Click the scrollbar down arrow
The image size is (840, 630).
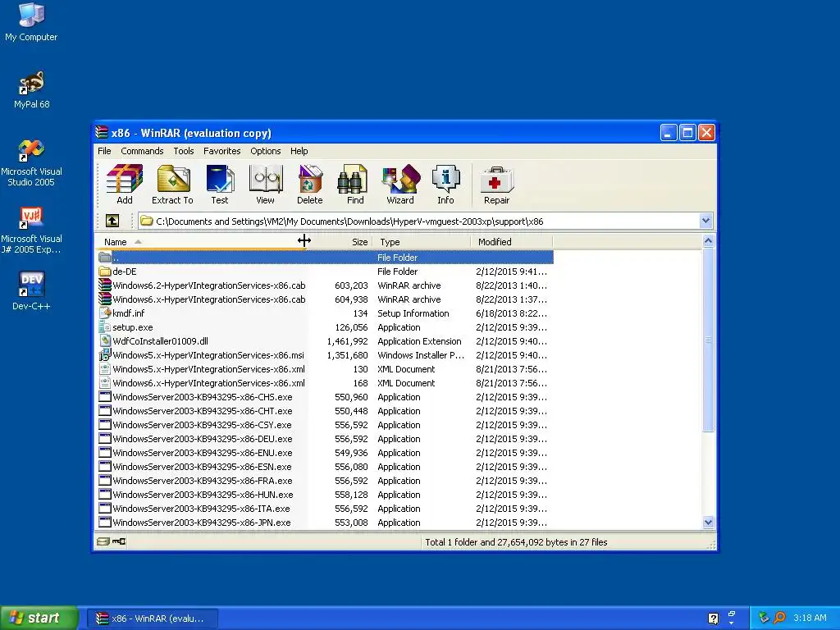point(708,523)
